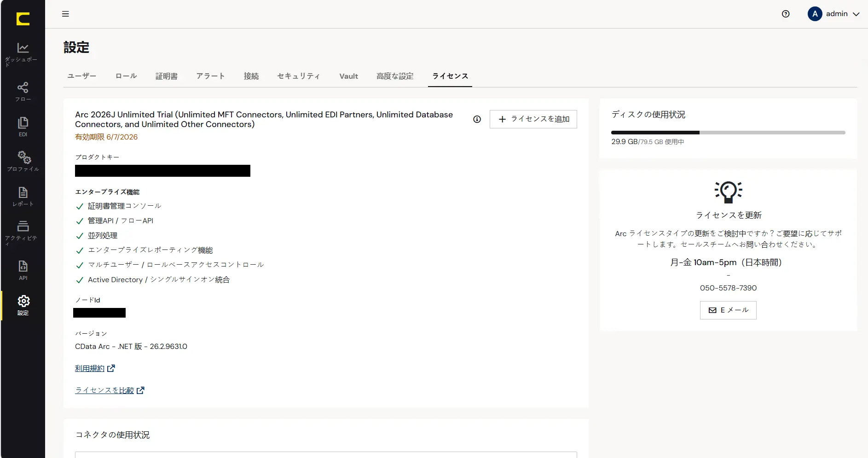Click the Arc 2026J Unlimited Trial license title

[264, 119]
